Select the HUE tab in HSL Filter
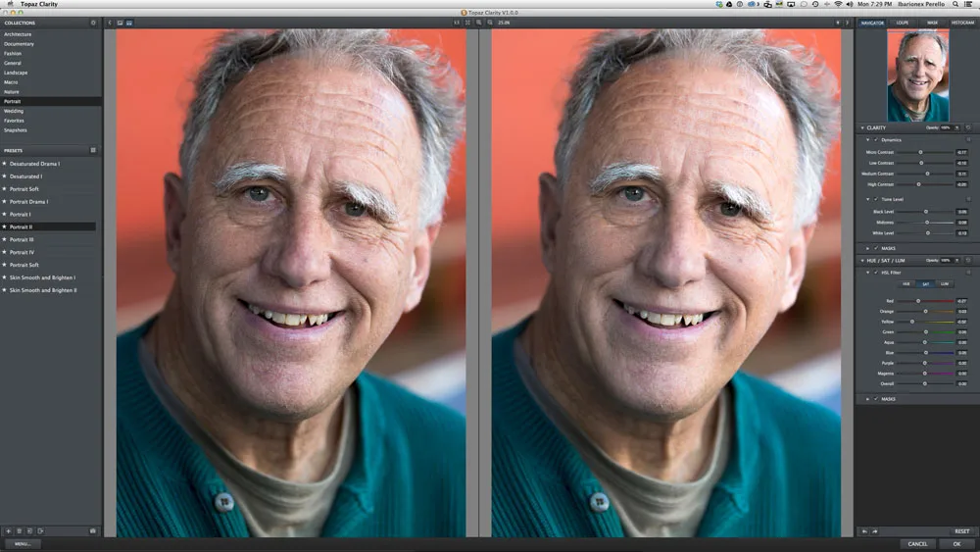The height and width of the screenshot is (552, 980). pos(906,283)
